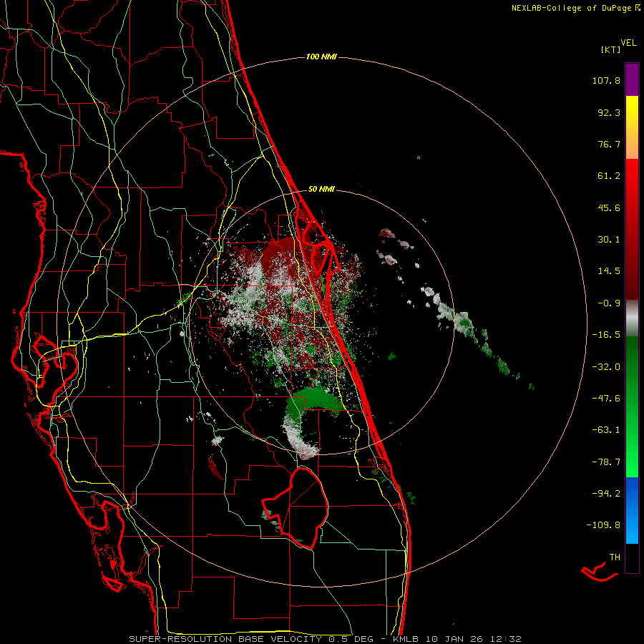Pick the bright red segment near 61.2
The image size is (644, 644).
pyautogui.click(x=632, y=177)
